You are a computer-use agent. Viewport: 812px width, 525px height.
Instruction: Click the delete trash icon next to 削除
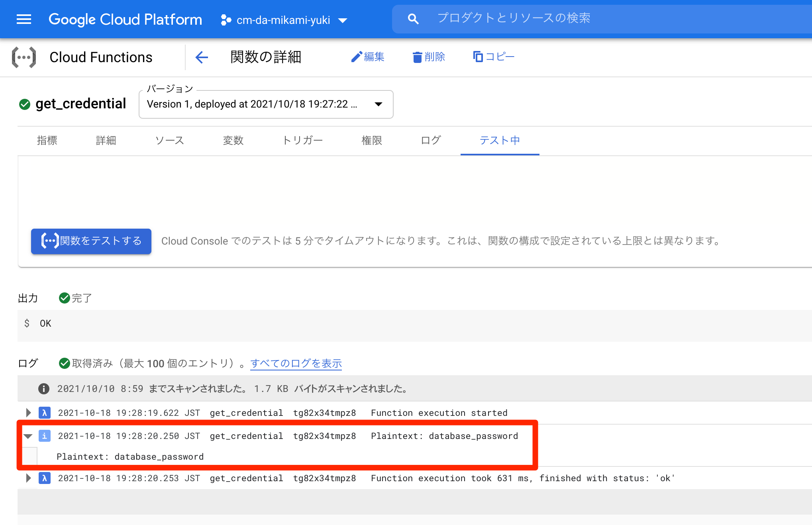[x=417, y=57]
